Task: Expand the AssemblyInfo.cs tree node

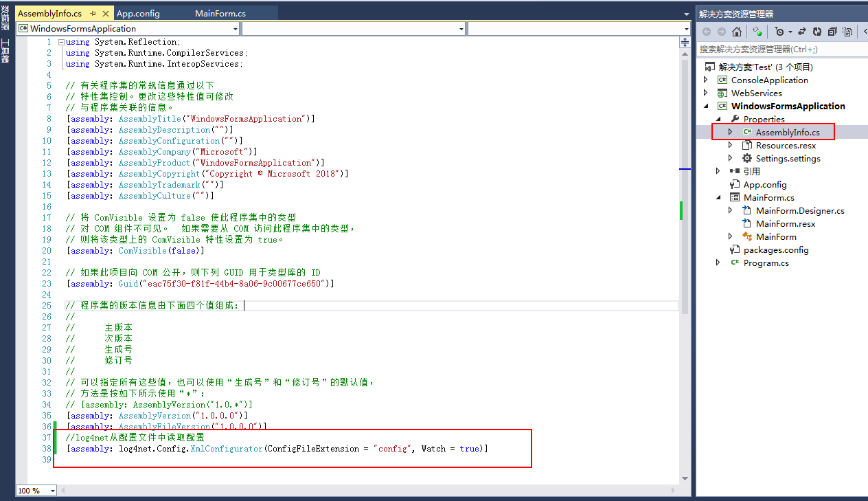Action: pos(731,132)
